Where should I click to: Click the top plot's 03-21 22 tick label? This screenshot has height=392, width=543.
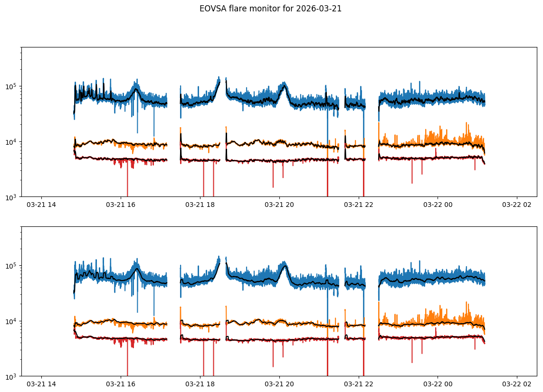(x=359, y=205)
